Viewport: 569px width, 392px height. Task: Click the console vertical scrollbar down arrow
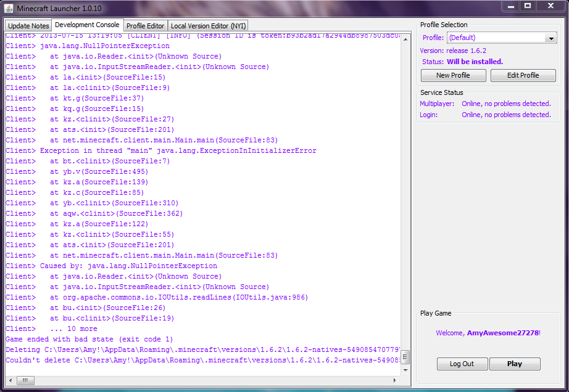click(x=405, y=370)
